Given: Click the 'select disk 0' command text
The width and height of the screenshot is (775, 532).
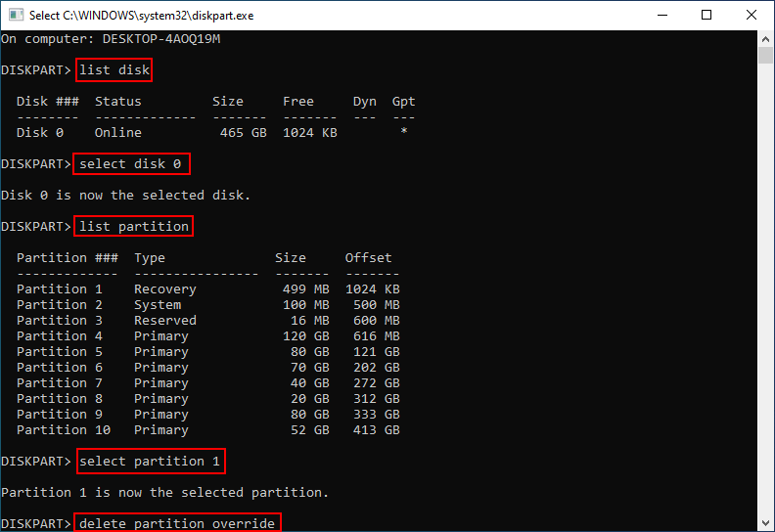Looking at the screenshot, I should [130, 164].
